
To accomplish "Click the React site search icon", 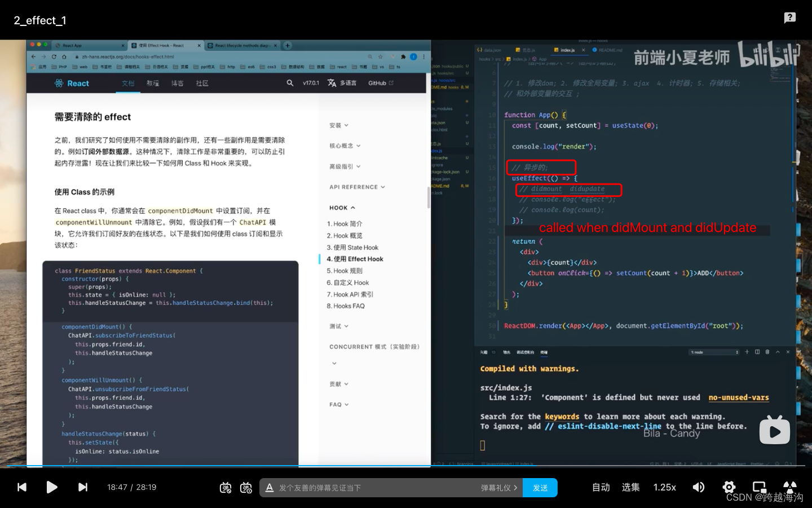I will pyautogui.click(x=290, y=83).
